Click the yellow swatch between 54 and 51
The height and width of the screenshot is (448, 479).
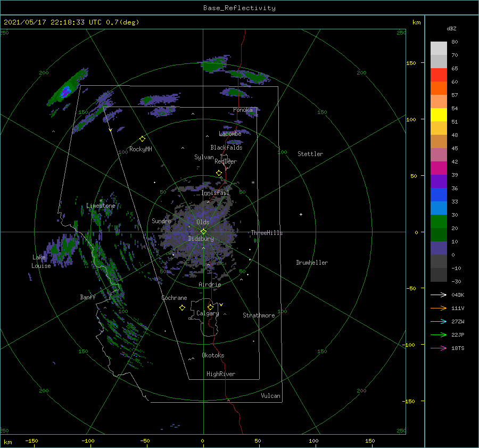[x=439, y=115]
